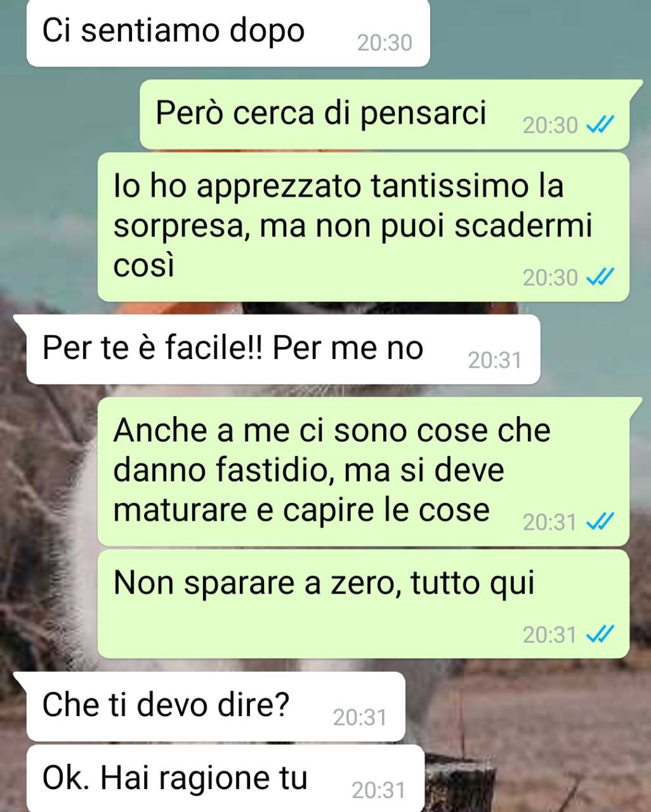Tap the 20:30 timestamp on 'Però cerca di pensarci'
This screenshot has width=651, height=812.
click(x=550, y=126)
